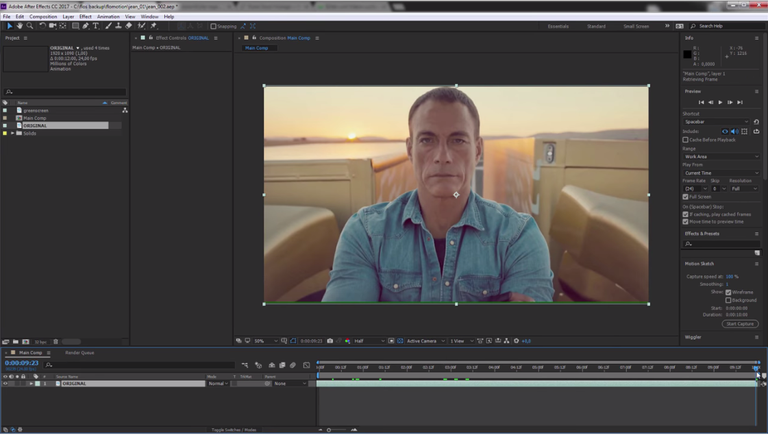The image size is (768, 435).
Task: Click Reset Exposure icon in viewer footer
Action: (516, 341)
